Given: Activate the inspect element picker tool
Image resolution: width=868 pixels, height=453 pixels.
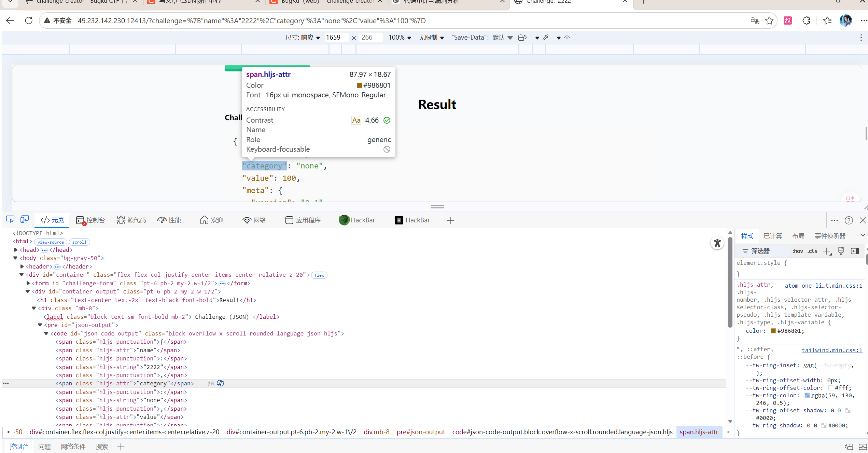Looking at the screenshot, I should point(10,219).
